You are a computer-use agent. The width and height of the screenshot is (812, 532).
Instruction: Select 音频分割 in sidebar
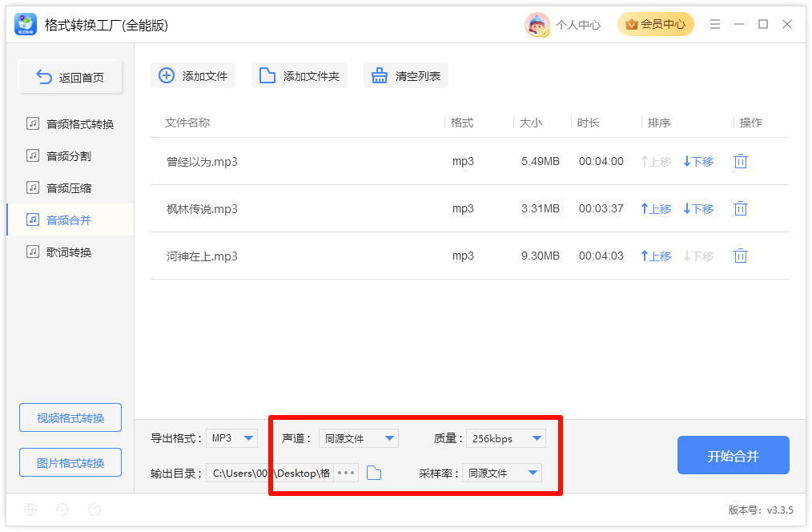(70, 156)
